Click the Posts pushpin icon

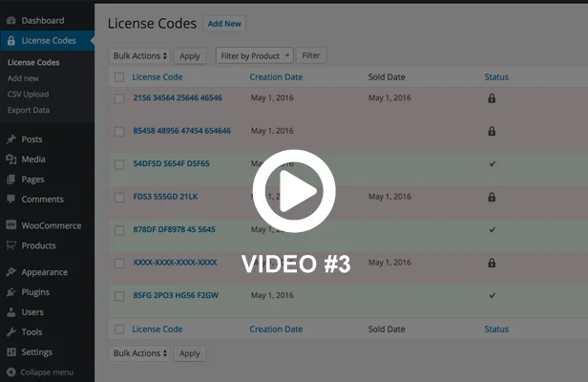(x=10, y=139)
